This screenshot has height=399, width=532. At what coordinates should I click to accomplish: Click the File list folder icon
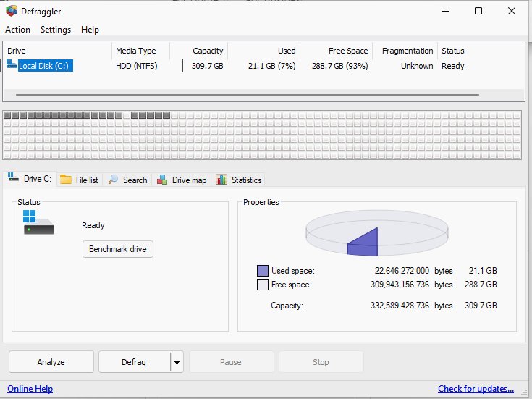(66, 180)
